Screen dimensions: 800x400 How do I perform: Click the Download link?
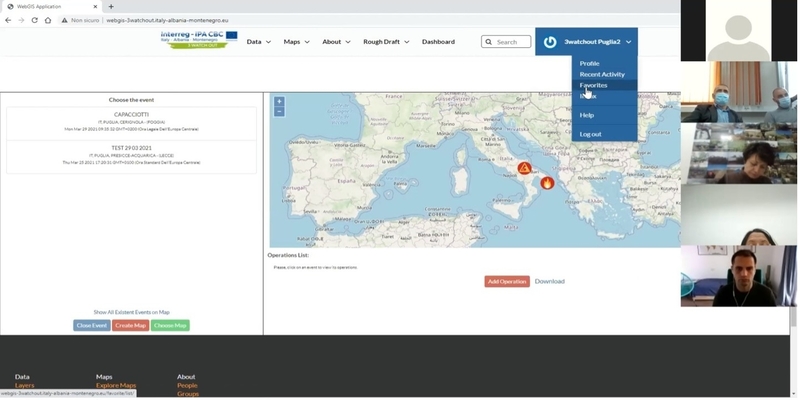point(549,282)
